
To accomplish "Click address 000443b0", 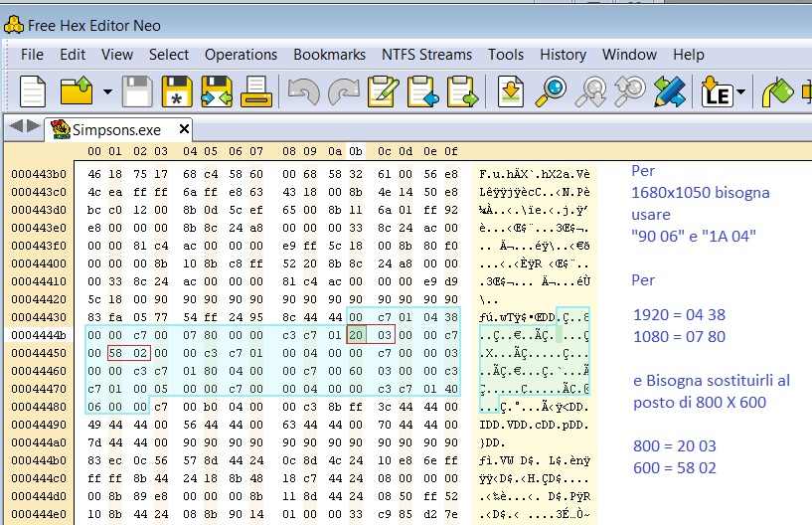I will [39, 174].
